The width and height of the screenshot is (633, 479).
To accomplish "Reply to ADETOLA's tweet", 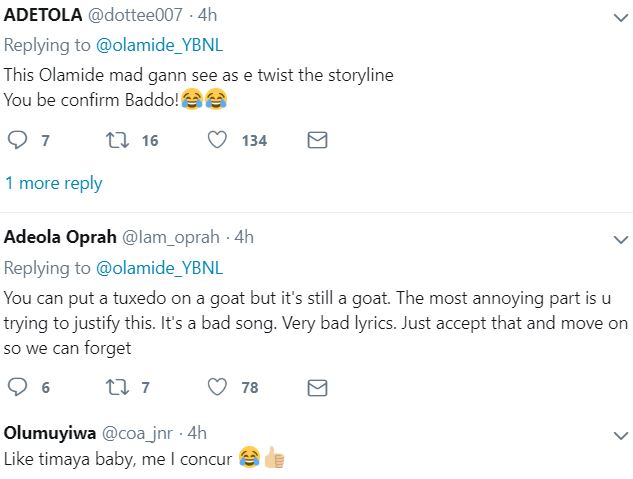I will pos(17,141).
